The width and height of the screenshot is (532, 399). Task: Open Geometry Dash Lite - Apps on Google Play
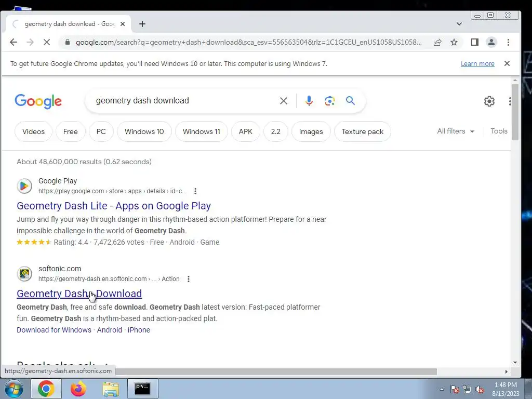click(114, 206)
